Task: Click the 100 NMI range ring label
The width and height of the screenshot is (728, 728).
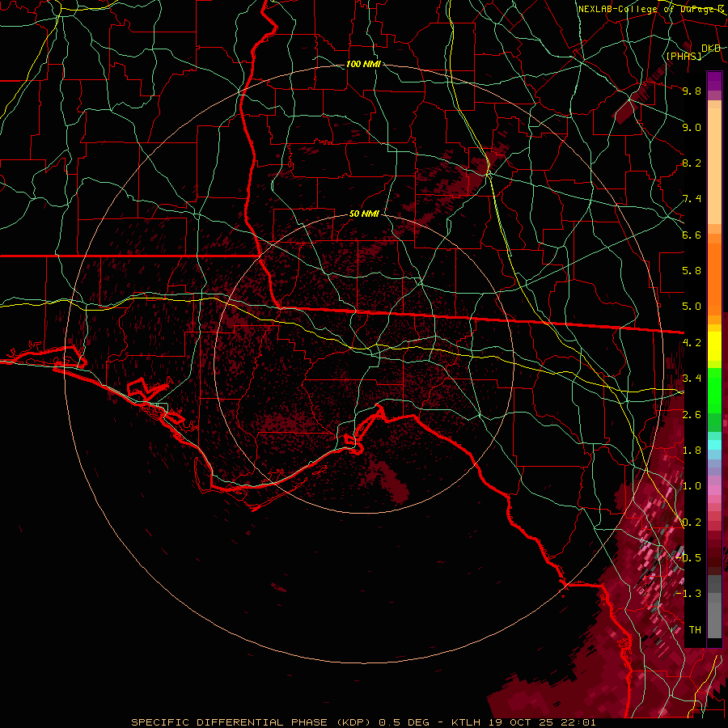Action: [363, 64]
